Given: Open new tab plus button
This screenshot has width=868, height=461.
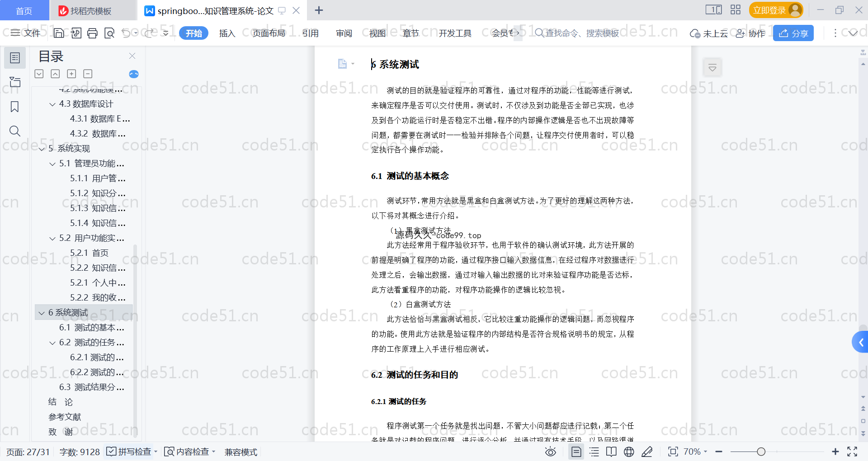Looking at the screenshot, I should coord(319,10).
